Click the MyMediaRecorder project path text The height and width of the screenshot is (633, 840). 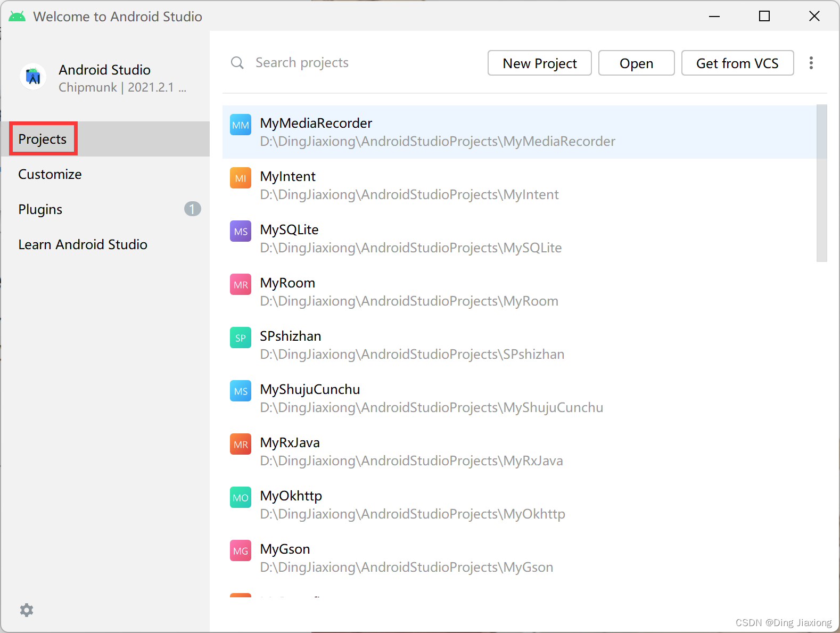[438, 141]
